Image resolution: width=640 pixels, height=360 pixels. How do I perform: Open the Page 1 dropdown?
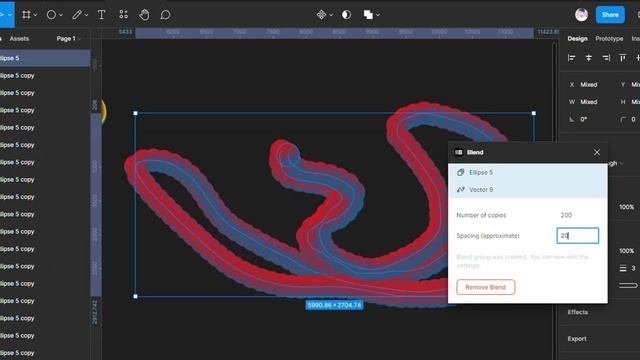pos(69,38)
